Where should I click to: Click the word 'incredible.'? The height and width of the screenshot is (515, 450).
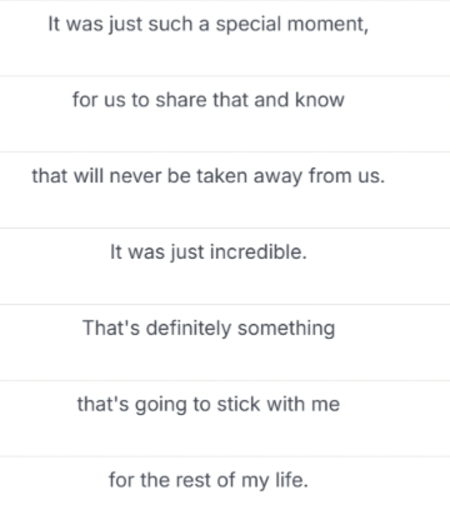coord(258,252)
